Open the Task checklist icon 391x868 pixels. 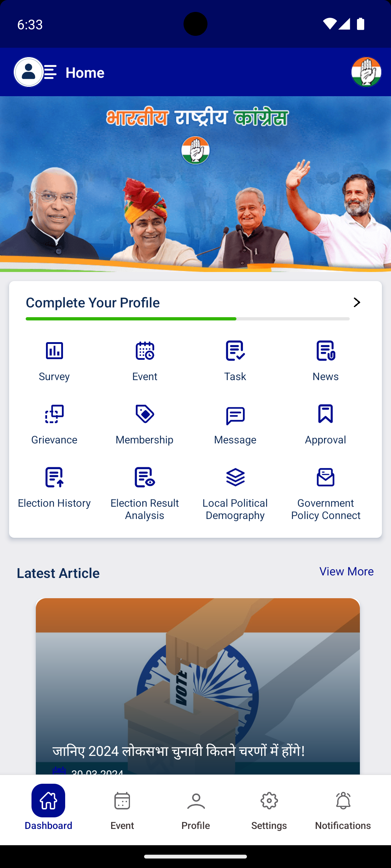point(235,350)
